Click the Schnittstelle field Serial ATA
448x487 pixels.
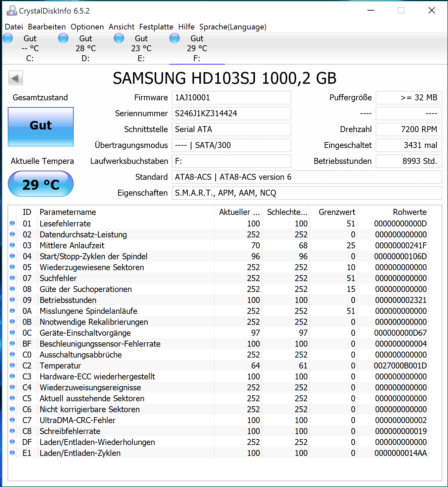pyautogui.click(x=231, y=129)
